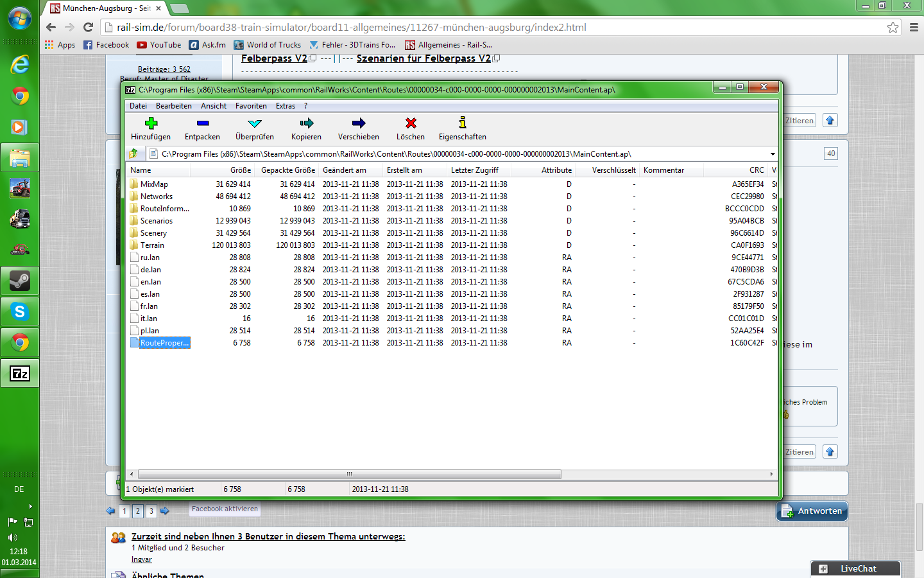Go up one folder level icon

click(x=133, y=153)
